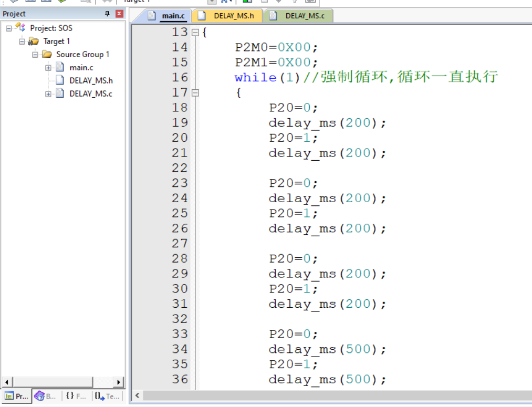This screenshot has width=532, height=407.
Task: Click the Project panel scroll-left arrow
Action: pyautogui.click(x=7, y=382)
